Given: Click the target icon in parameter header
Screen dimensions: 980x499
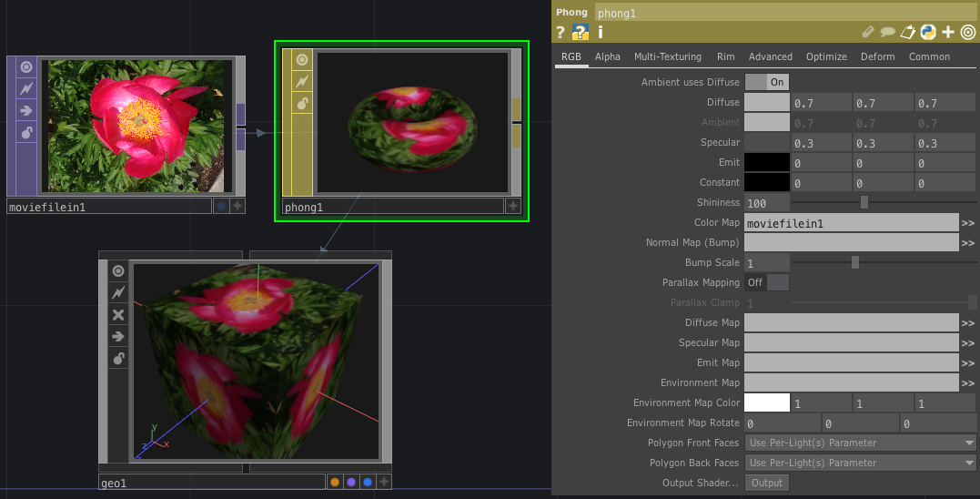Looking at the screenshot, I should [x=968, y=32].
